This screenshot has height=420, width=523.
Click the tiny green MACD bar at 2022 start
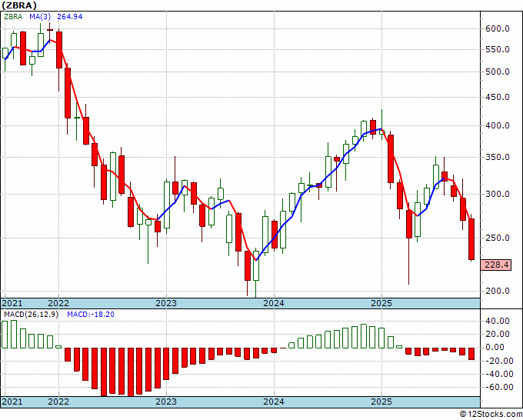point(58,347)
